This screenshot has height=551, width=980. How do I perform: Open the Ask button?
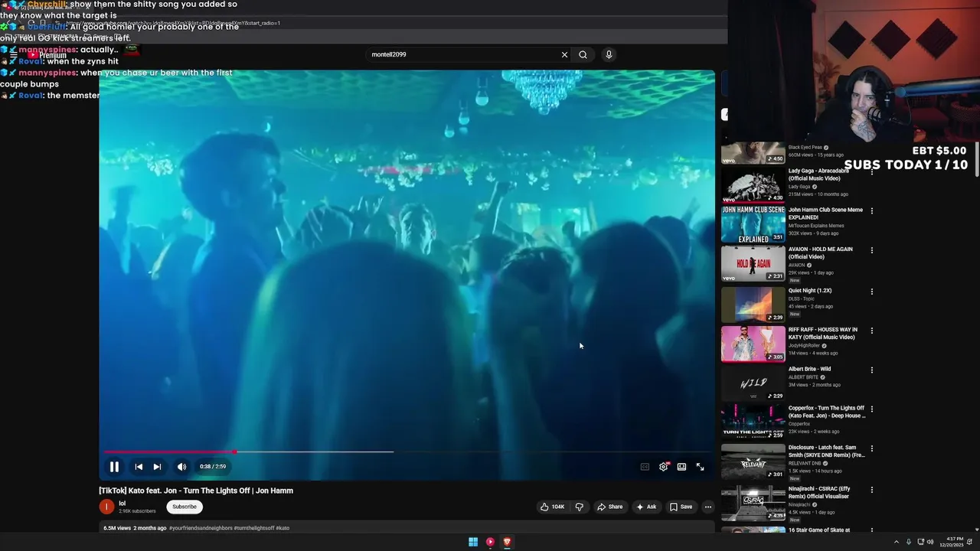point(646,507)
